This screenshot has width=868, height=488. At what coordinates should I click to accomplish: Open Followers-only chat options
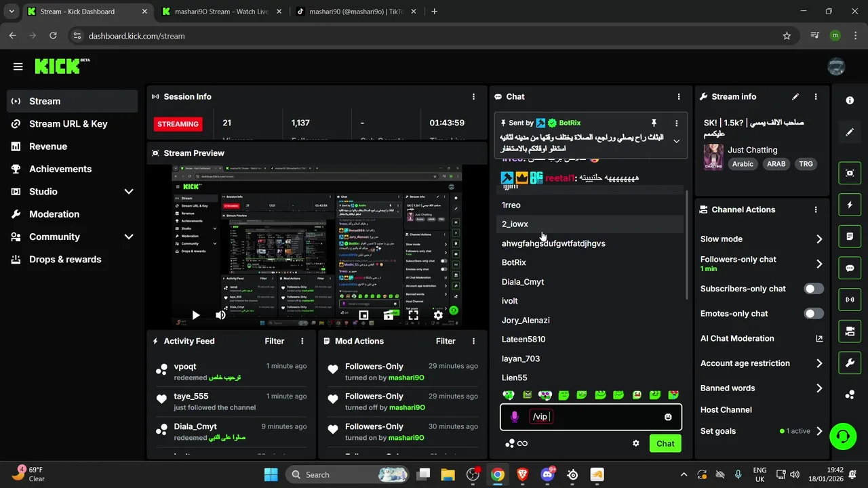(819, 264)
